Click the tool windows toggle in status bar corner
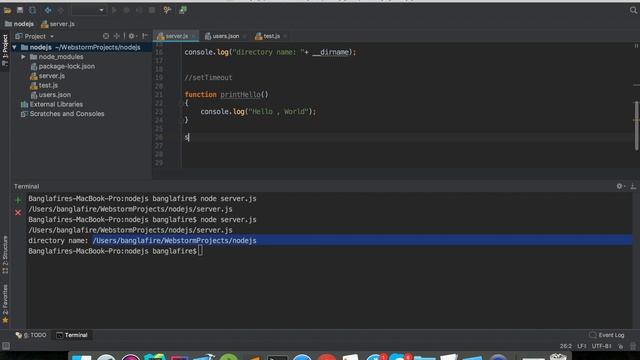Image resolution: width=640 pixels, height=360 pixels. [x=6, y=346]
